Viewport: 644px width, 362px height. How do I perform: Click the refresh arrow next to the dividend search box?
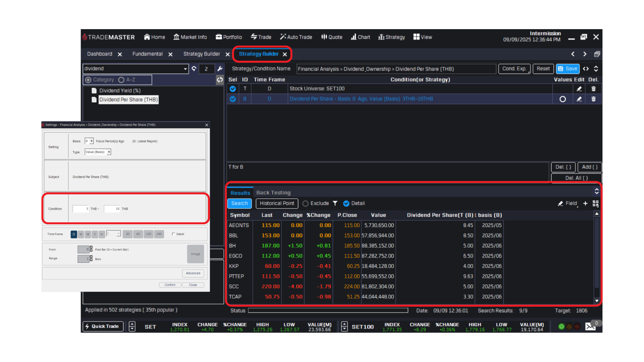(194, 69)
